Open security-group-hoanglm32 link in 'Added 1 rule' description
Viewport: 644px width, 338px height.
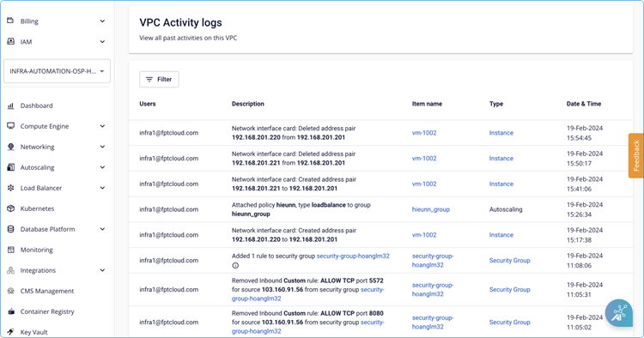point(353,256)
